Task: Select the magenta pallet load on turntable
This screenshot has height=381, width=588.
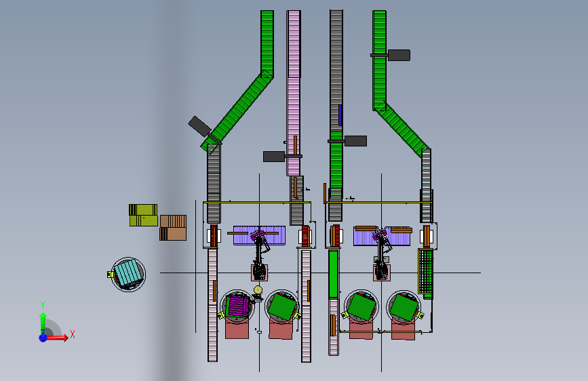Action: point(239,306)
